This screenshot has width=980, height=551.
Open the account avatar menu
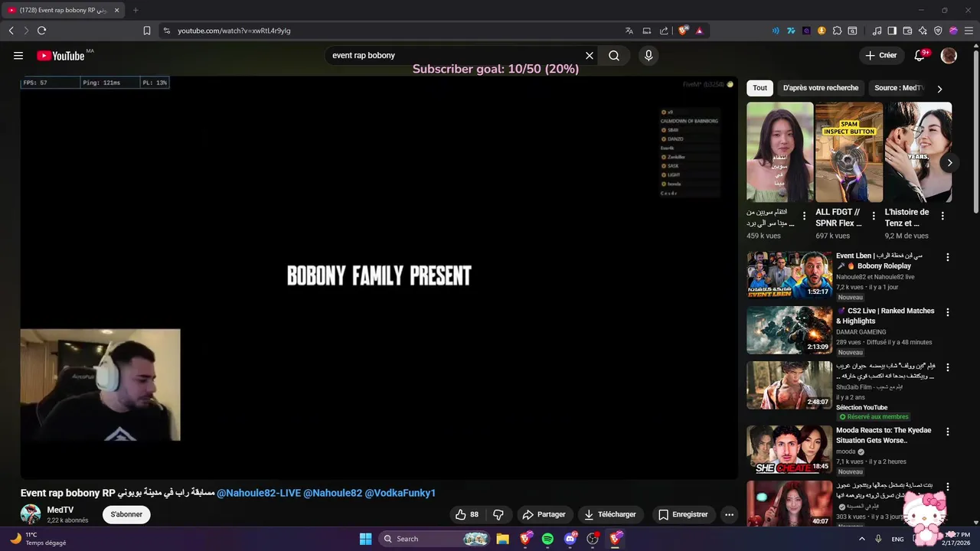[x=949, y=55]
